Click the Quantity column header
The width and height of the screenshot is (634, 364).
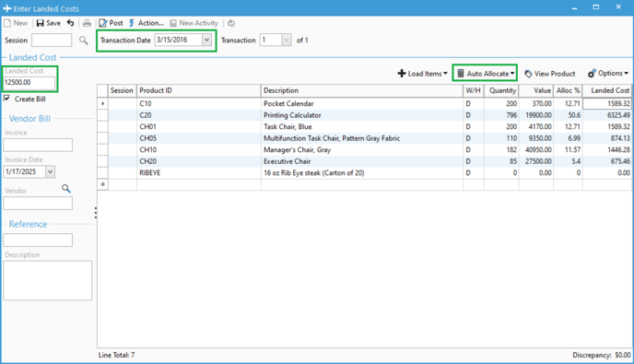[x=501, y=90]
